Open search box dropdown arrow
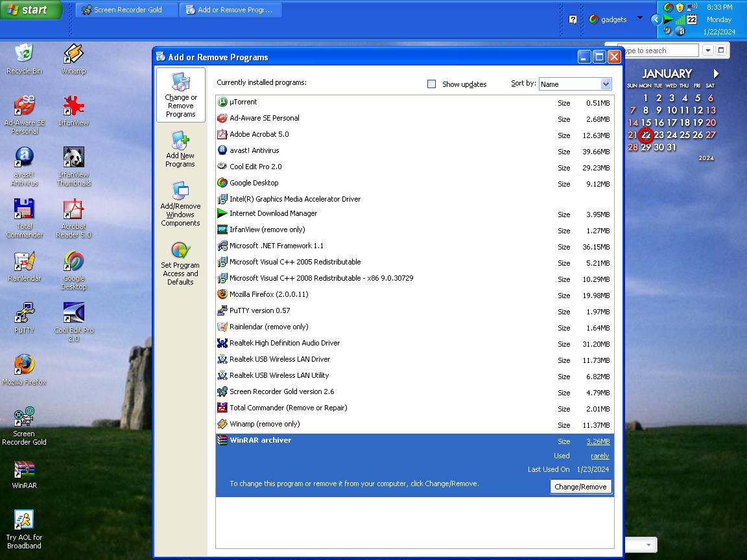 pyautogui.click(x=708, y=50)
